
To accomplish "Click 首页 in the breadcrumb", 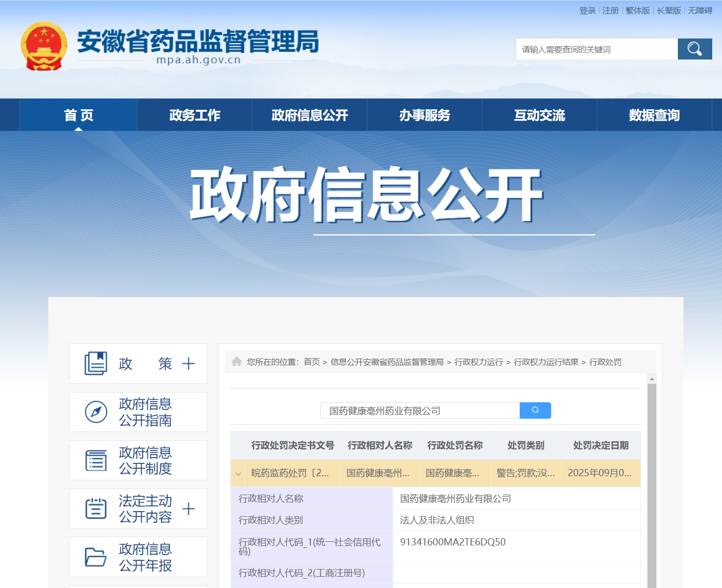I will pos(312,362).
